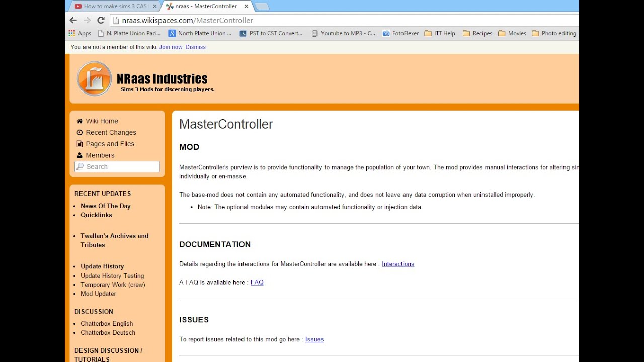Click the RECENT UPDATES sidebar heading
Screen dimensions: 644x362
(103, 194)
